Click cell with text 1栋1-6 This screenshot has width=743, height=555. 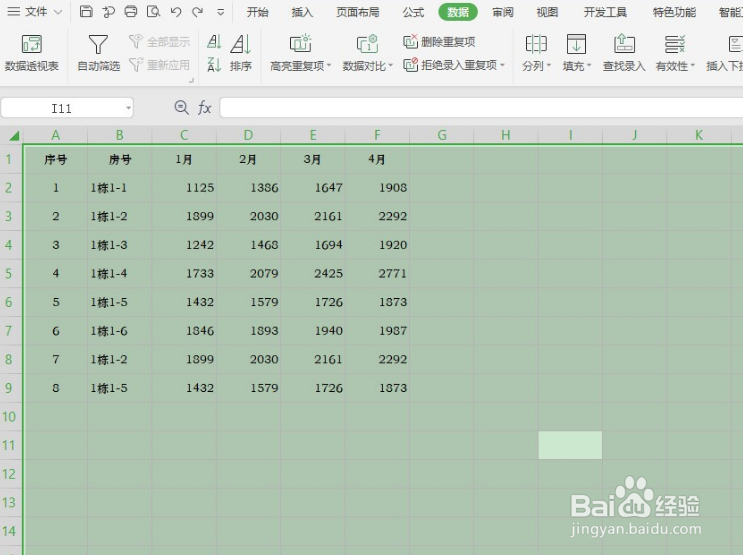(120, 331)
